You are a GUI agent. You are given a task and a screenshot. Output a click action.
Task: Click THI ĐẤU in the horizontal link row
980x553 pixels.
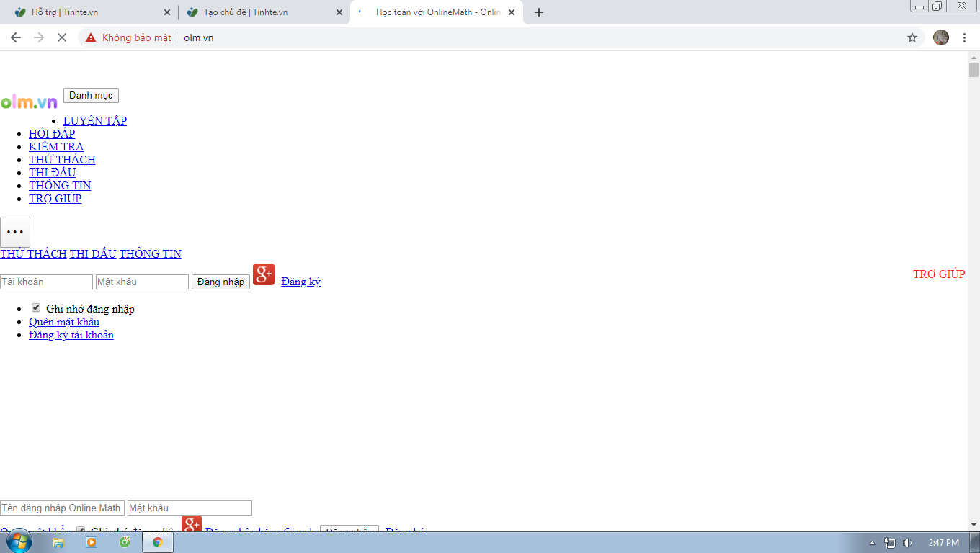tap(93, 254)
